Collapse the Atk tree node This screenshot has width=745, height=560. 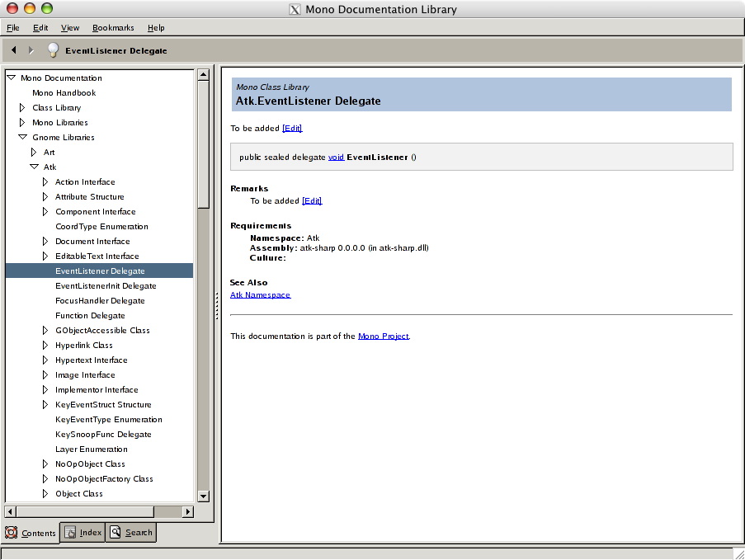(34, 167)
